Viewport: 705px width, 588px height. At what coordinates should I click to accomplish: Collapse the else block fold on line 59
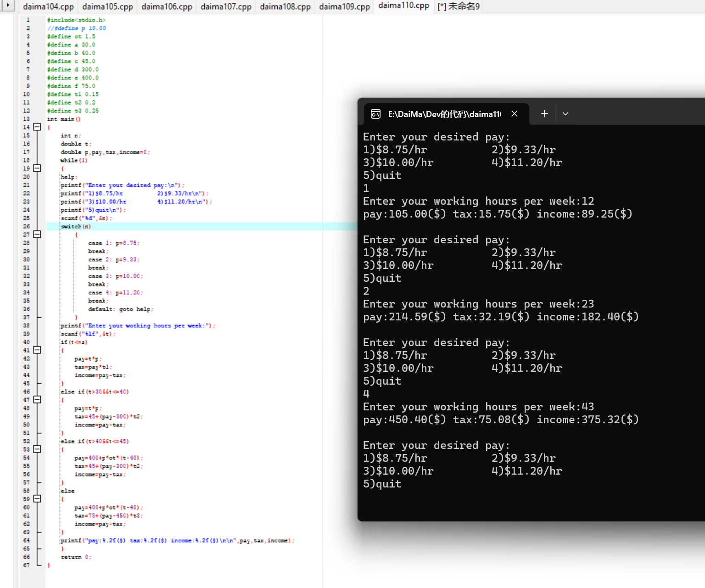pyautogui.click(x=37, y=498)
